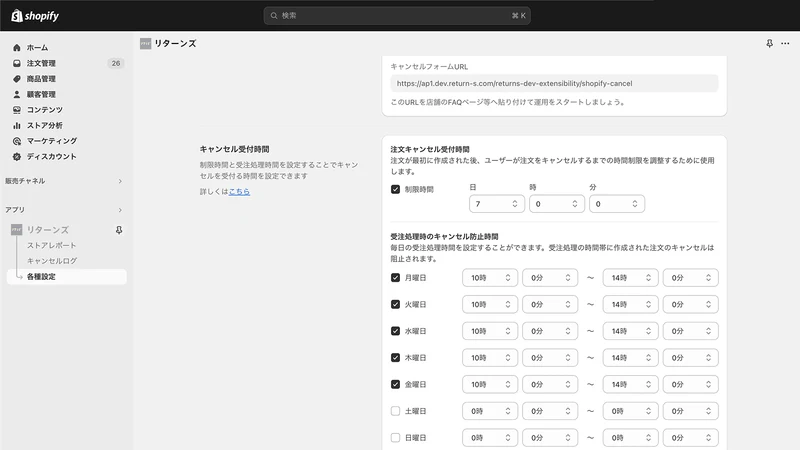Screen dimensions: 800x450
Task: Open Monday start minute dropdown (0分)
Action: (x=550, y=278)
